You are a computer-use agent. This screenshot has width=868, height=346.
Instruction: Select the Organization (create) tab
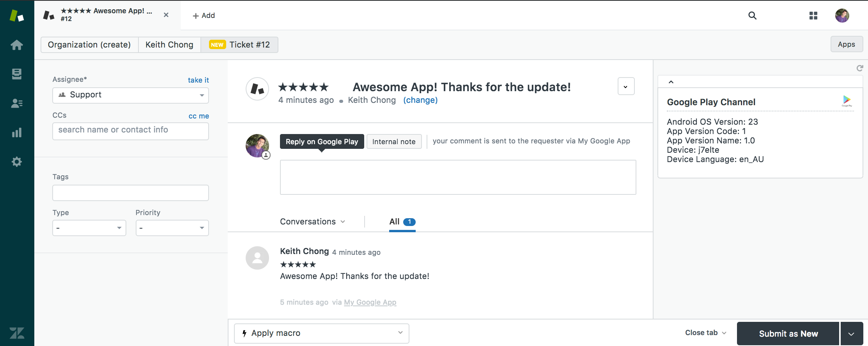[x=89, y=45]
